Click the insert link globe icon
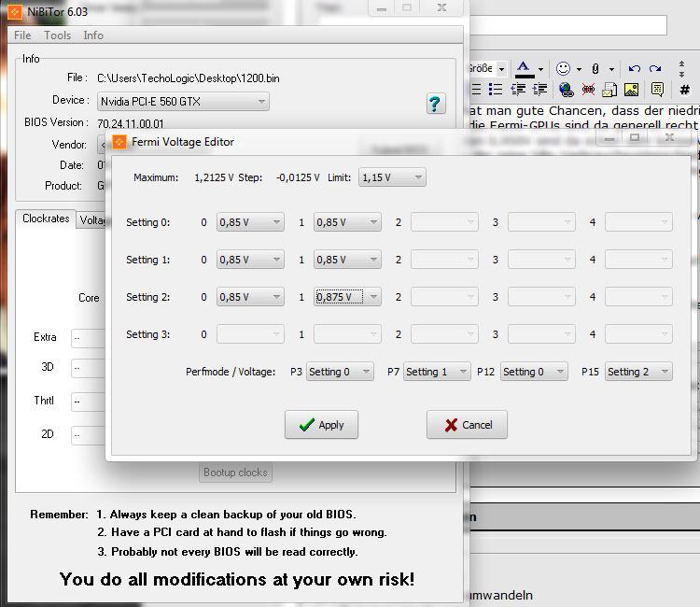The height and width of the screenshot is (607, 700). [567, 90]
